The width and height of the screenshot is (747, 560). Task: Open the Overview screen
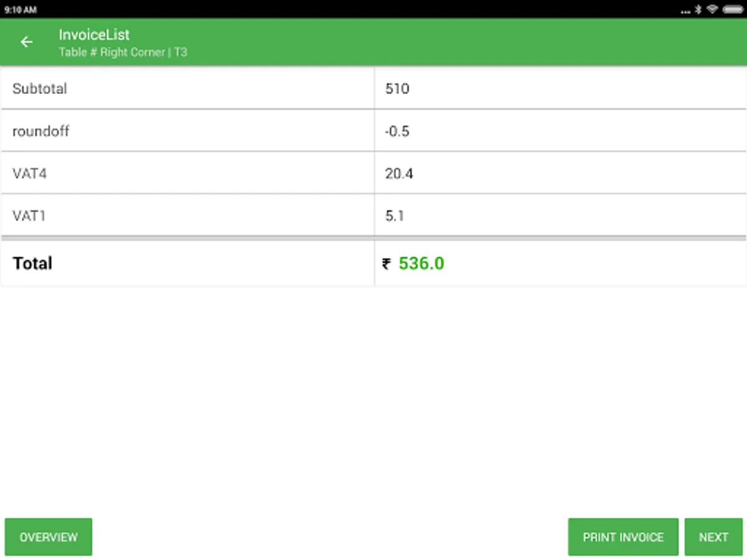pyautogui.click(x=49, y=537)
